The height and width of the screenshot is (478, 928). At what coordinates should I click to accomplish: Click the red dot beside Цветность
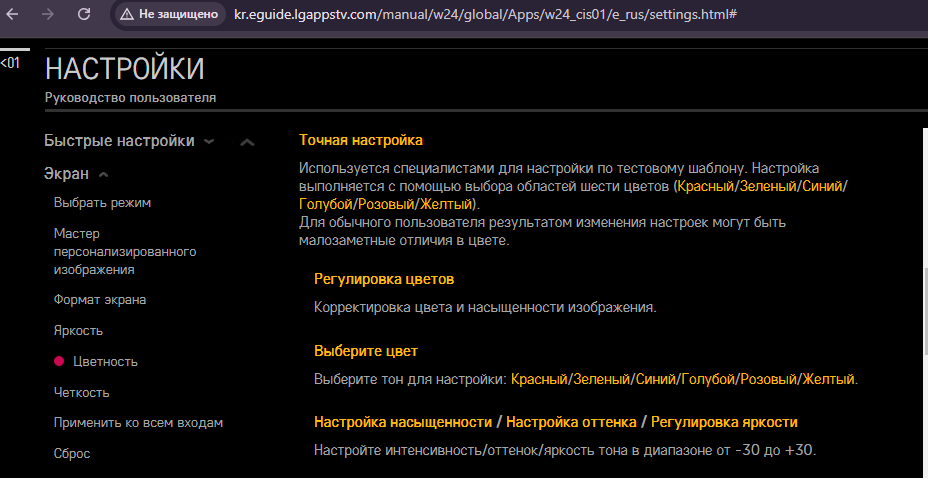pyautogui.click(x=59, y=361)
